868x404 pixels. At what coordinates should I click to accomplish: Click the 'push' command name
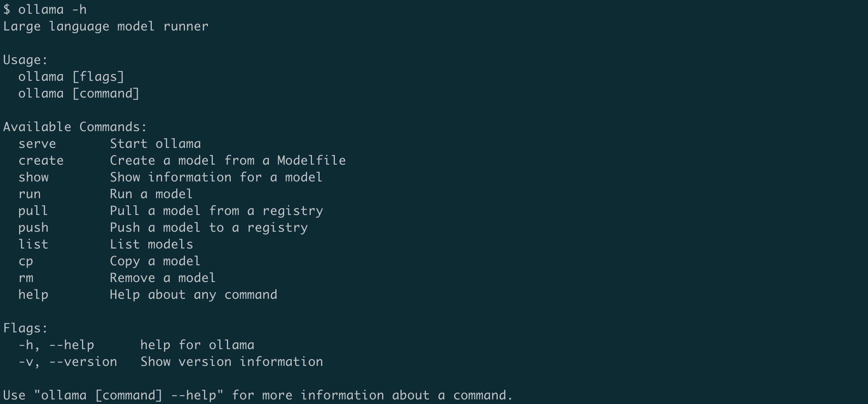pyautogui.click(x=33, y=228)
